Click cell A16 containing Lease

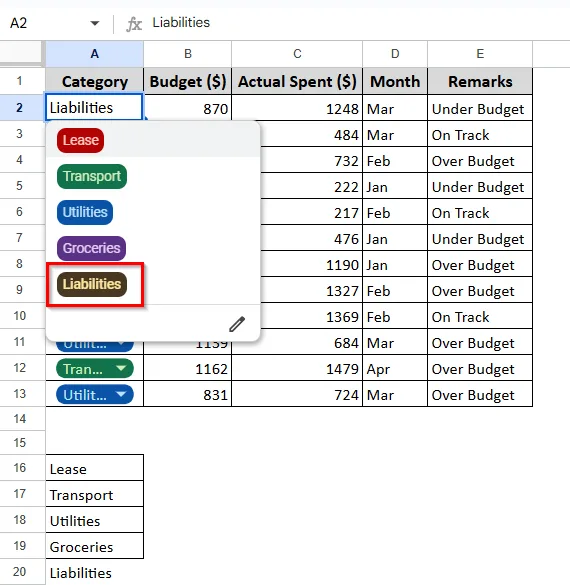pyautogui.click(x=95, y=468)
